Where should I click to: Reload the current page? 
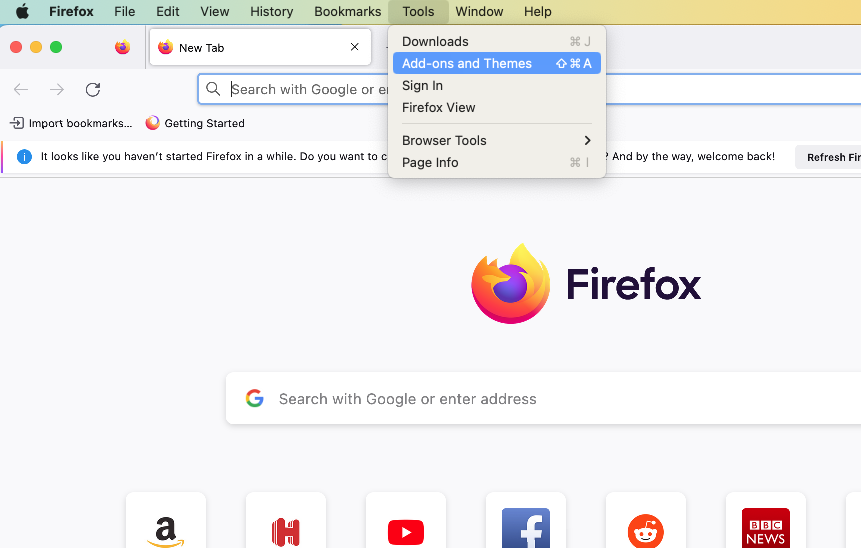click(x=93, y=90)
